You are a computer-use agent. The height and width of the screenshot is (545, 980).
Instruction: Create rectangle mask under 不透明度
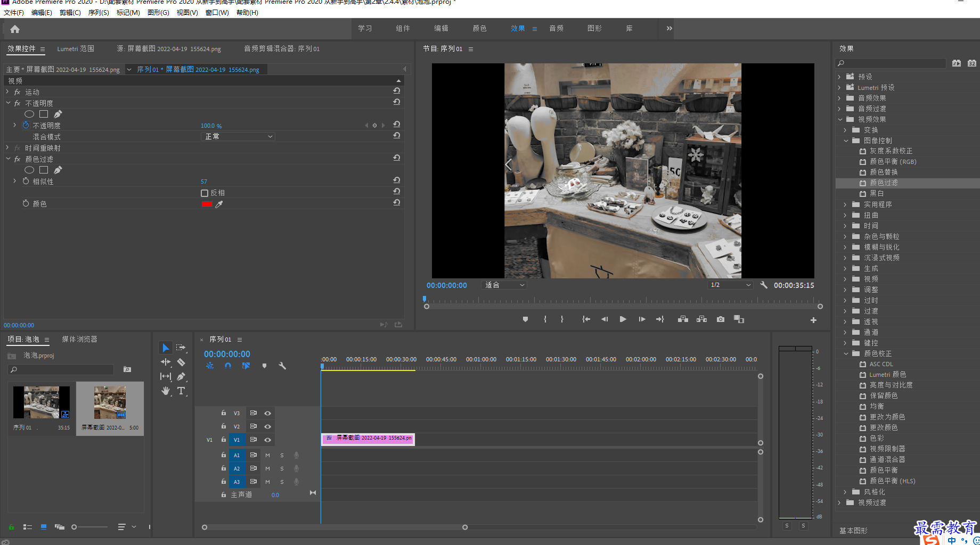click(44, 114)
